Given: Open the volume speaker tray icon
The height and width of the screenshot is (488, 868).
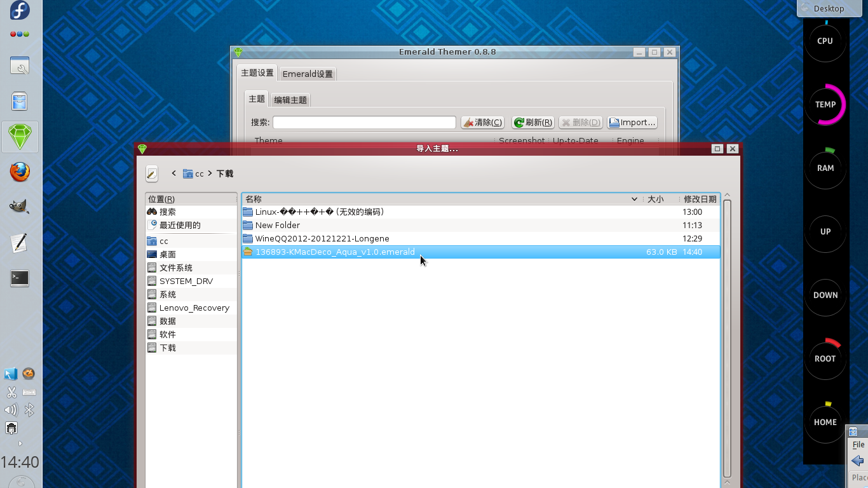Looking at the screenshot, I should [11, 410].
